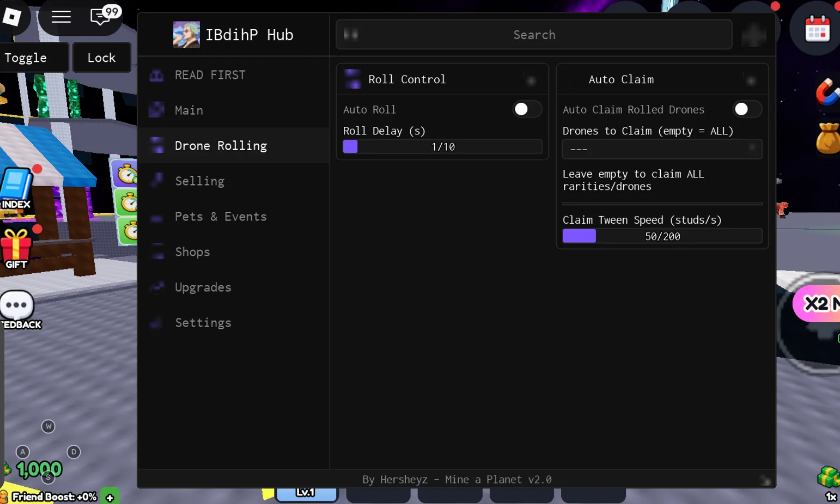This screenshot has height=504, width=840.
Task: Open the hamburger menu icon
Action: [61, 17]
